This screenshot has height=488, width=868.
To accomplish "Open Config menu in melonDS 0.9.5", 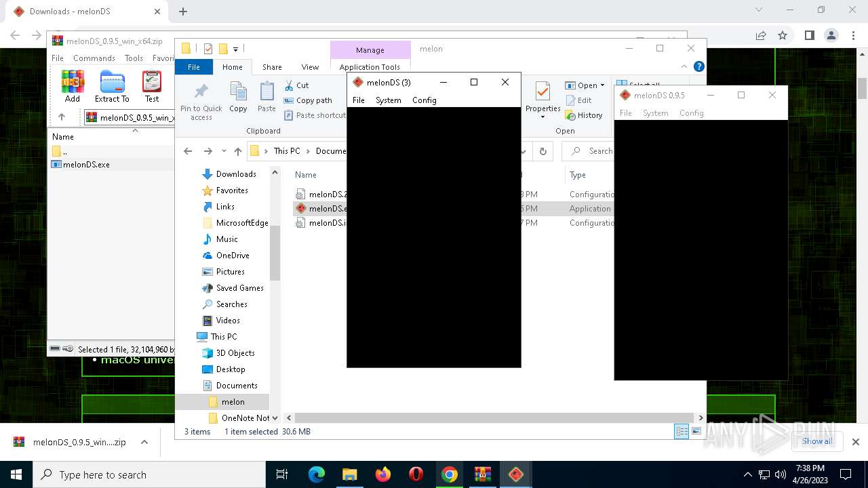I will click(x=692, y=113).
